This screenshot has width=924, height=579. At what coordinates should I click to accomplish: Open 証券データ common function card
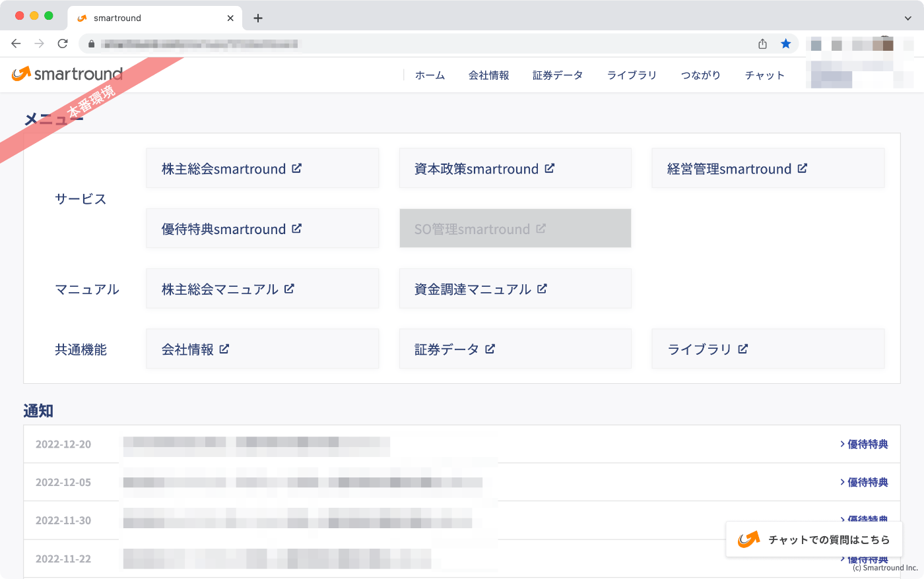[515, 348]
